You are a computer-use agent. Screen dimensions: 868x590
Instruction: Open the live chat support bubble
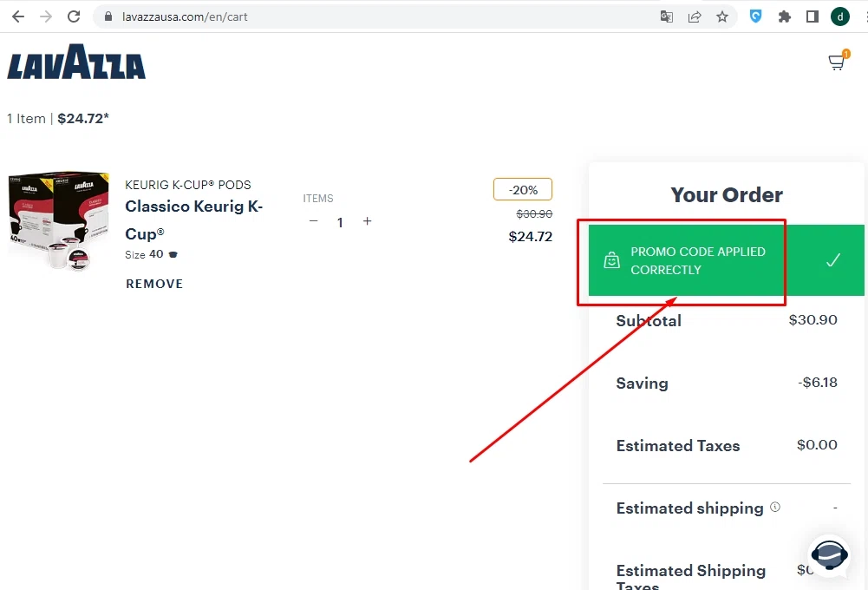(x=829, y=554)
